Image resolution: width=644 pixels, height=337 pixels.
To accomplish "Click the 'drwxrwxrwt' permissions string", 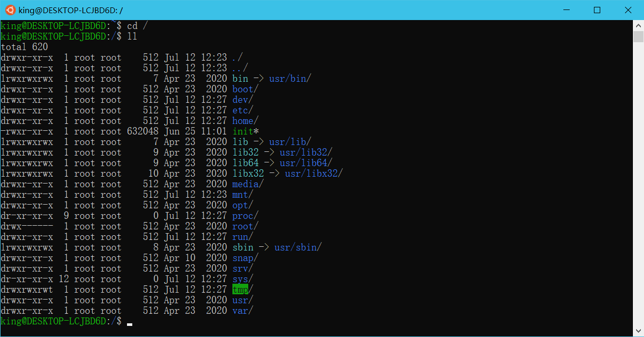I will tap(27, 290).
